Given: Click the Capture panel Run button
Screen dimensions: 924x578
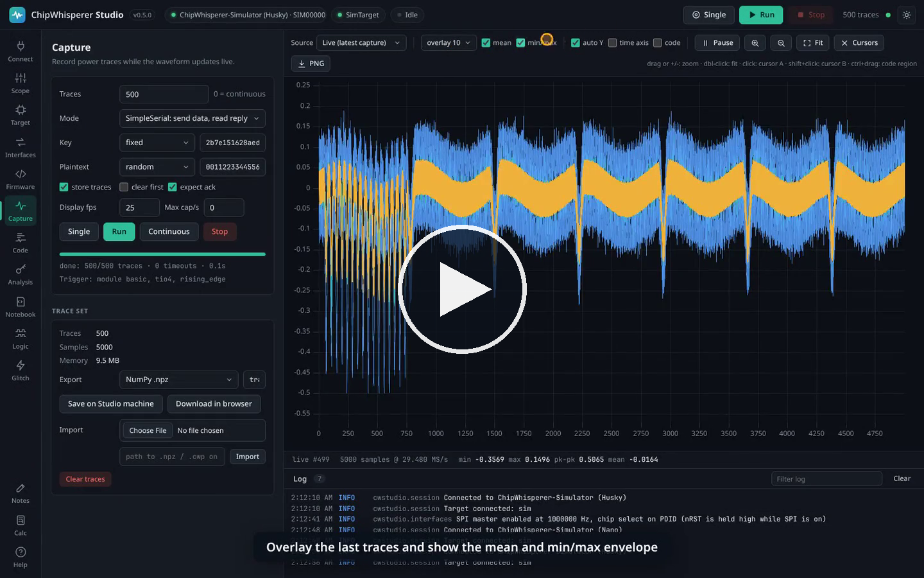Looking at the screenshot, I should 119,232.
